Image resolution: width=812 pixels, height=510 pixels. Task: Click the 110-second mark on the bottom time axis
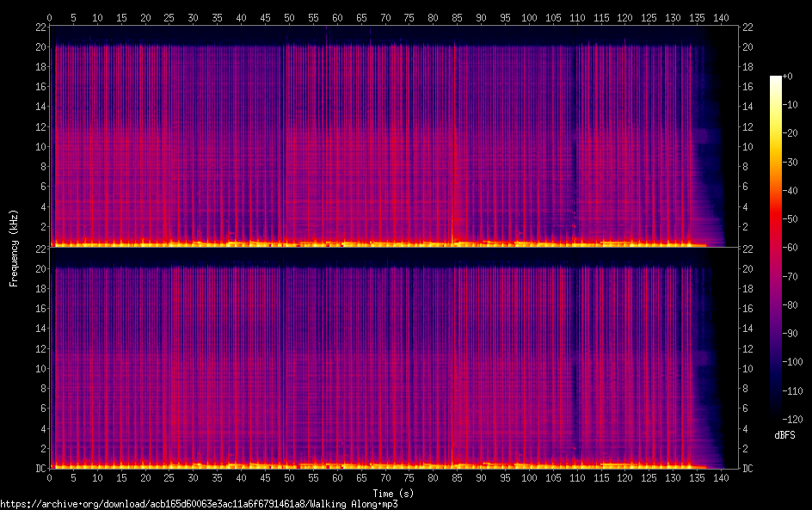(x=575, y=478)
